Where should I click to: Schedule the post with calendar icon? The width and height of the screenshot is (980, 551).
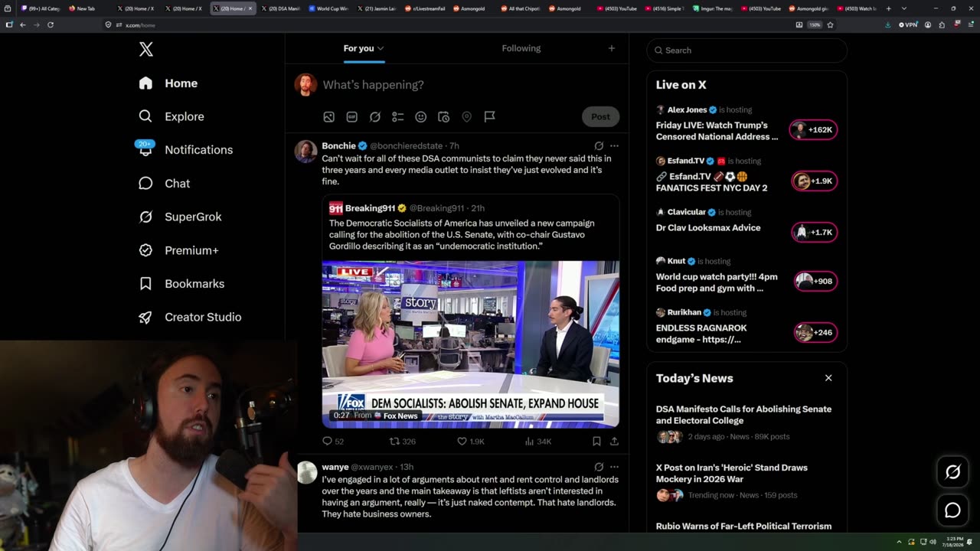[443, 117]
